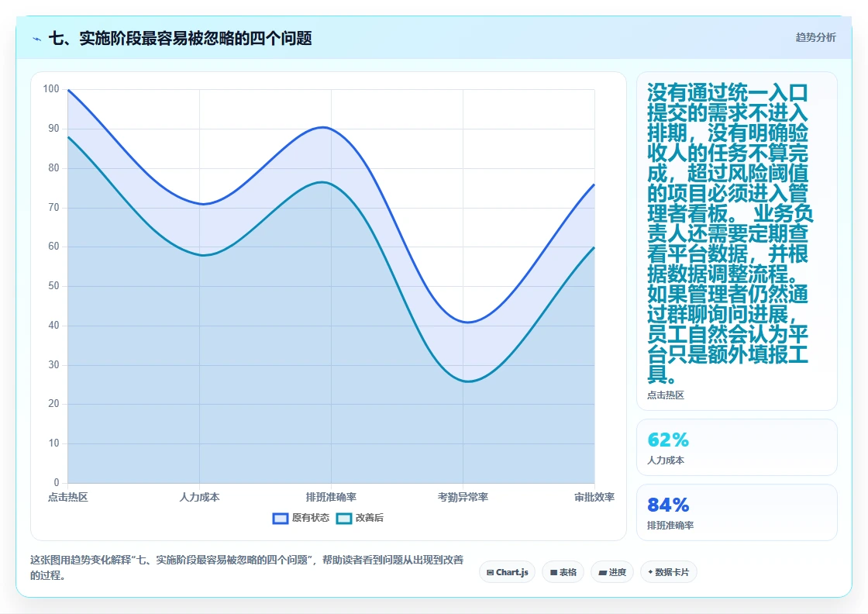Click the large teal paragraph starting 没有通过统一入口
The height and width of the screenshot is (614, 868).
(729, 233)
